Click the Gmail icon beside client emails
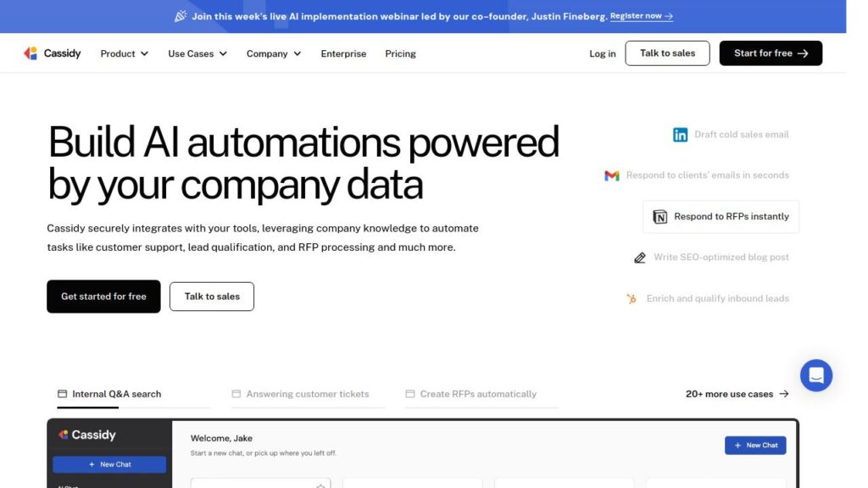868x488 pixels. (611, 175)
